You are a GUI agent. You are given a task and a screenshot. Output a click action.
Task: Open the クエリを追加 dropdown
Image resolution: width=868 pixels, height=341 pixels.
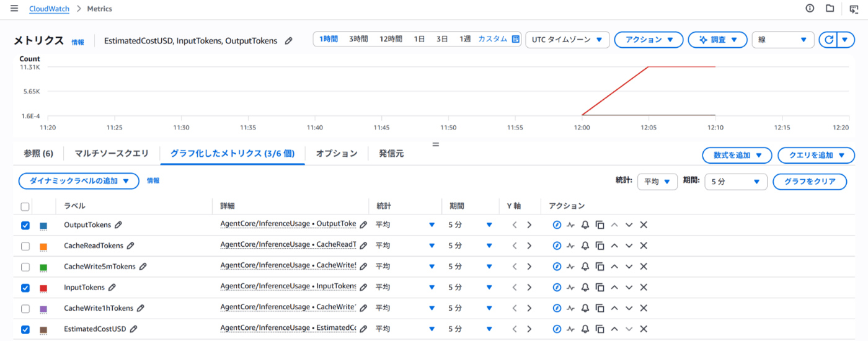click(816, 155)
